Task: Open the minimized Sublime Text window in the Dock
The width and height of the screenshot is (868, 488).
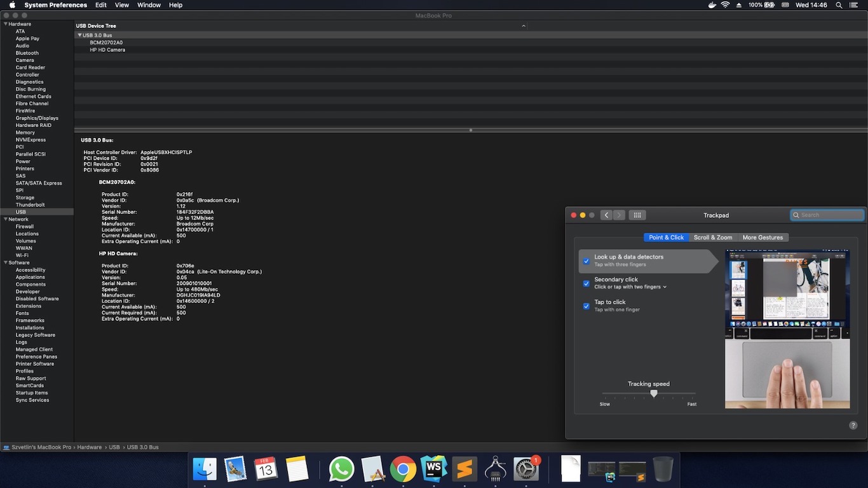Action: click(632, 471)
